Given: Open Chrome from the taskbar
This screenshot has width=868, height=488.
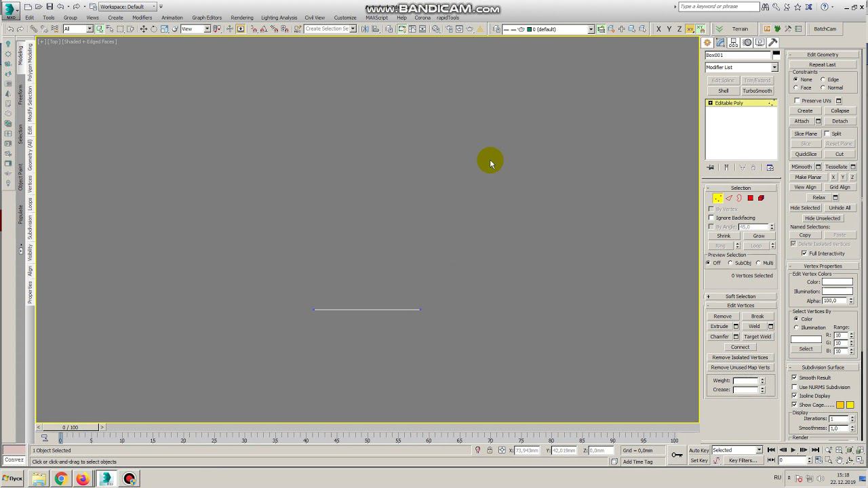Looking at the screenshot, I should click(x=61, y=479).
